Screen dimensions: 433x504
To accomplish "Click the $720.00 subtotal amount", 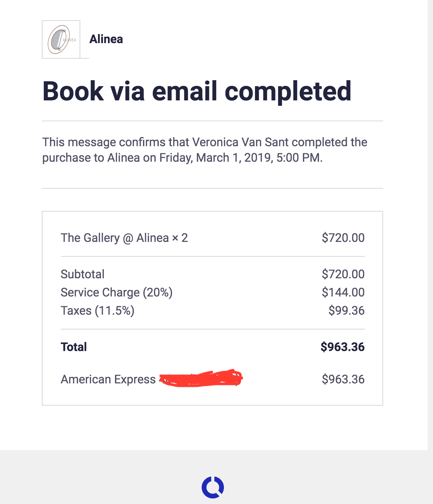I will [x=343, y=274].
